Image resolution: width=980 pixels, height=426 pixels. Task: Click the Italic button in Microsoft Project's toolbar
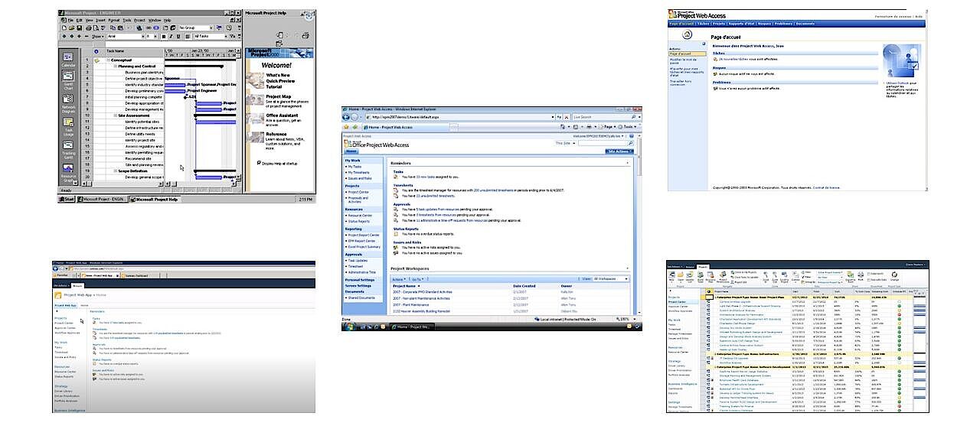[x=171, y=36]
